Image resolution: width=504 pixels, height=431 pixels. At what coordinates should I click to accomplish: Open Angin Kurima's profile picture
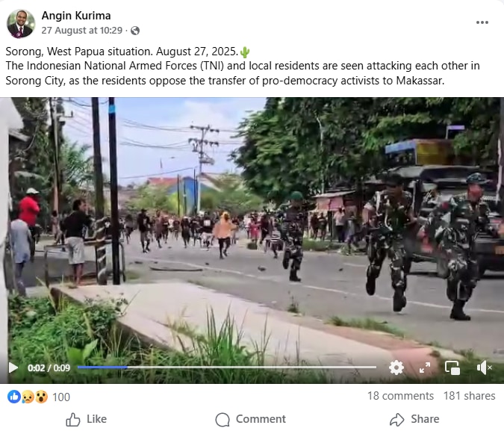point(21,23)
